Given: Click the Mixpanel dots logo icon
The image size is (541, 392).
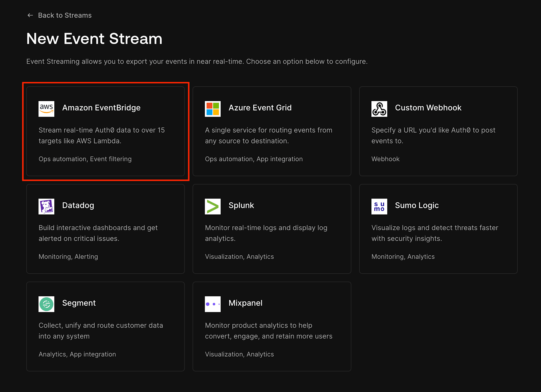Looking at the screenshot, I should coord(213,304).
